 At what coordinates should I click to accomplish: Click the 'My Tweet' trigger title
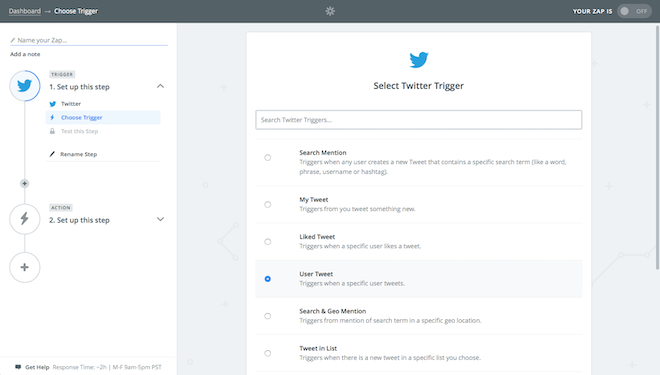pos(314,199)
